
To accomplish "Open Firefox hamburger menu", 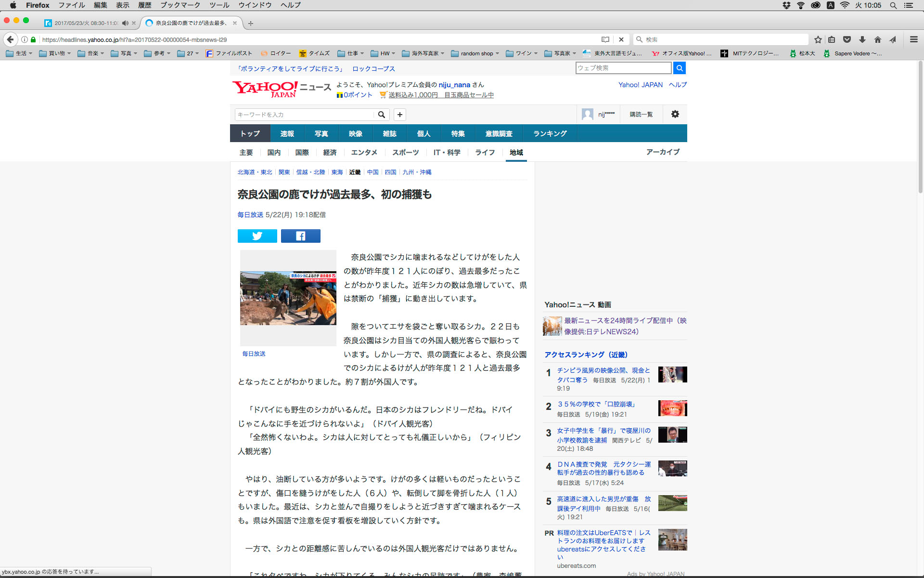I will tap(913, 39).
